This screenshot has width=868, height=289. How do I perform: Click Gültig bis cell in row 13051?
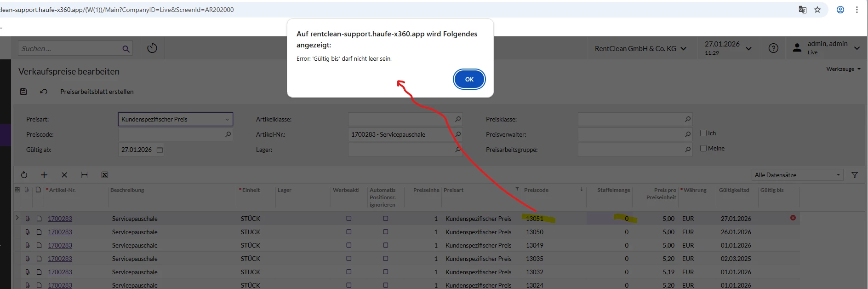click(779, 219)
